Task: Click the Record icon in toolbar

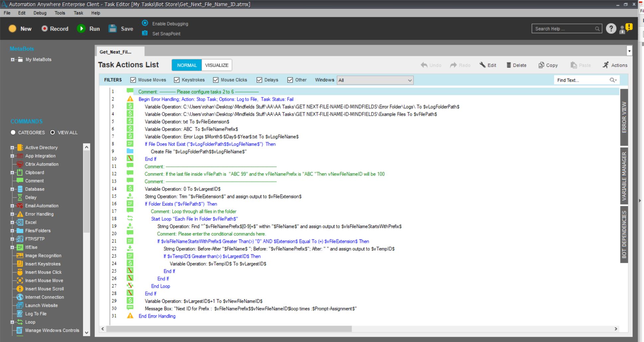Action: pos(45,29)
